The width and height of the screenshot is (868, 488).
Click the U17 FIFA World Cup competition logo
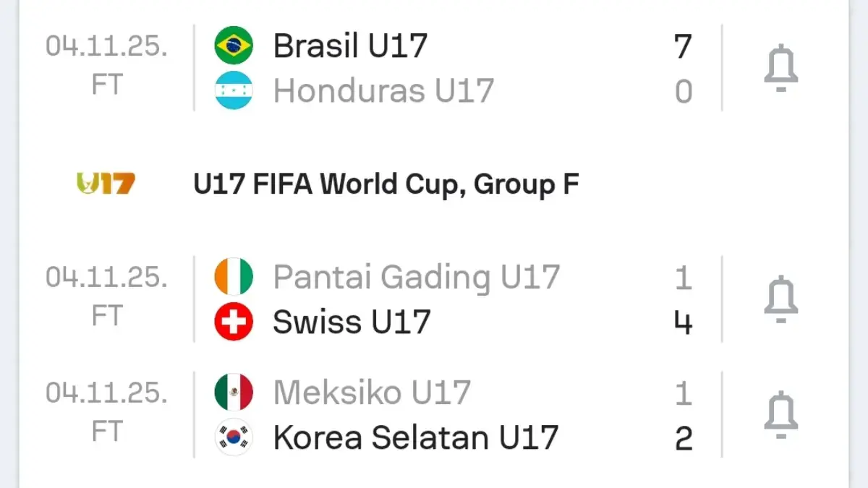coord(103,183)
